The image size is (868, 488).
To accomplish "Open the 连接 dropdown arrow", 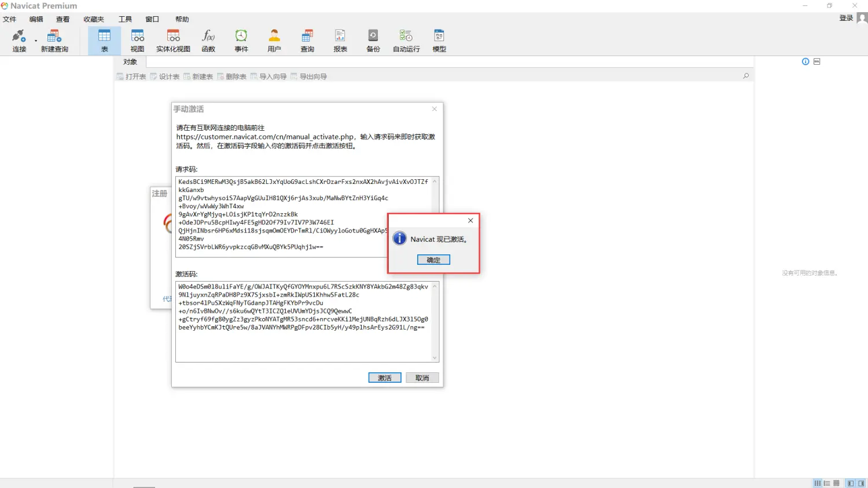I will [x=36, y=41].
